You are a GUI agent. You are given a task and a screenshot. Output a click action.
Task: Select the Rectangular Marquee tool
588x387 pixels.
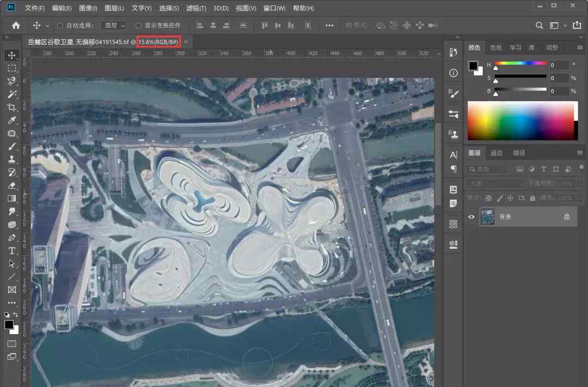pos(12,68)
